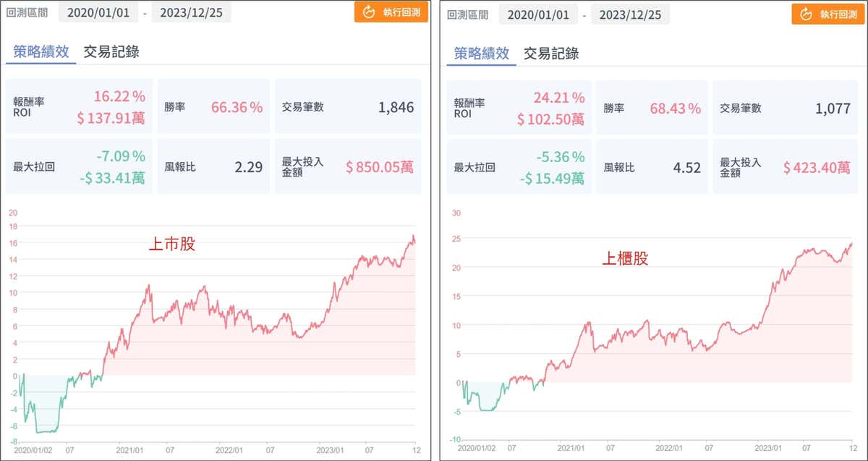Image resolution: width=868 pixels, height=461 pixels.
Task: Switch to right panel 策略績效 tab
Action: (x=481, y=53)
